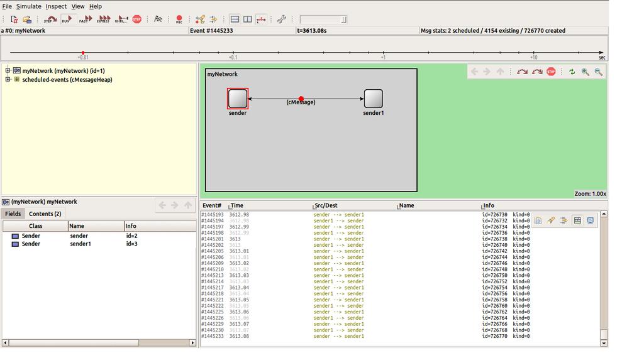Click the canvas forward arrow icon
The width and height of the screenshot is (644, 358).
487,72
